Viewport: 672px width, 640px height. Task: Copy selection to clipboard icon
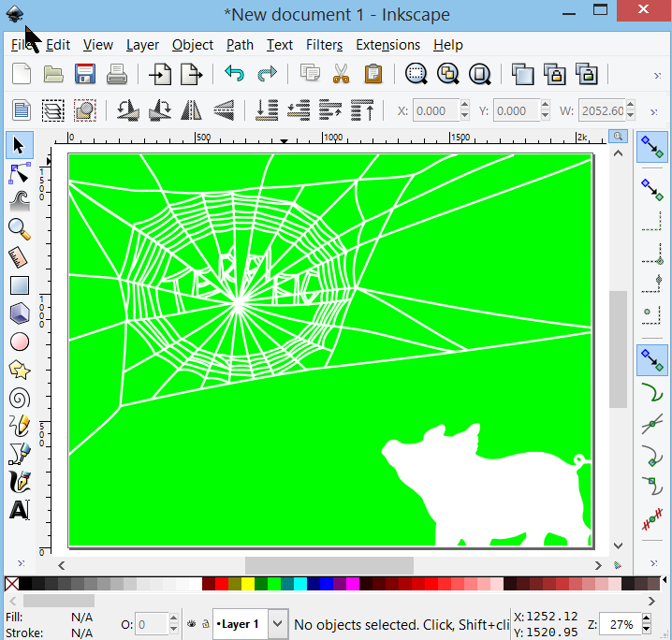(310, 74)
